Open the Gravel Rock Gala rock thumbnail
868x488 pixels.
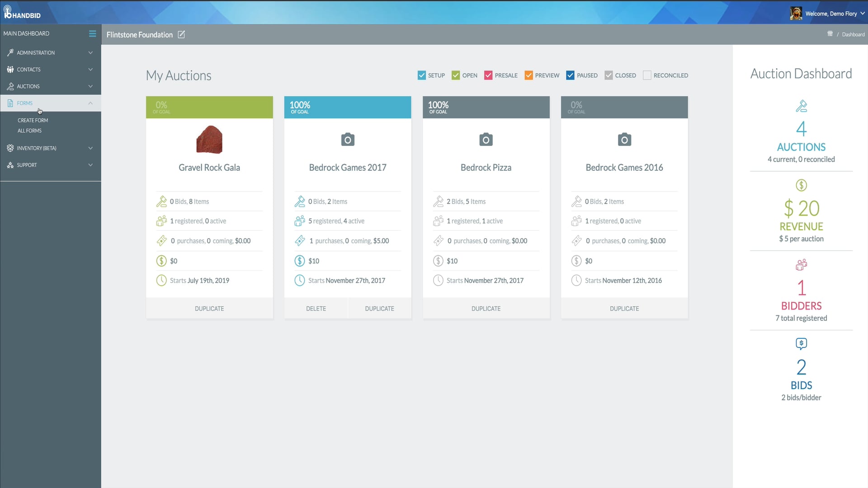[209, 140]
